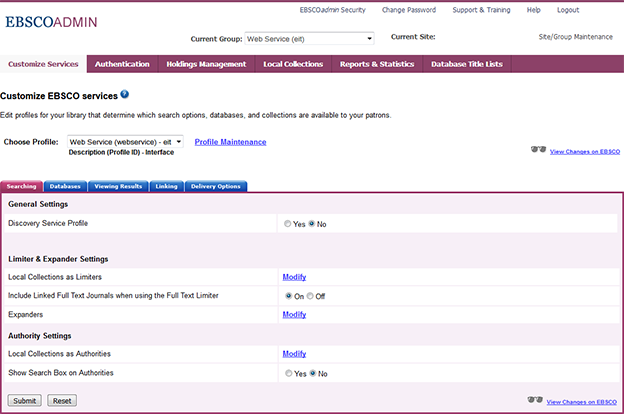Viewport: 624px width, 414px height.
Task: Turn On Include Linked Full Text Journals
Action: (x=289, y=296)
